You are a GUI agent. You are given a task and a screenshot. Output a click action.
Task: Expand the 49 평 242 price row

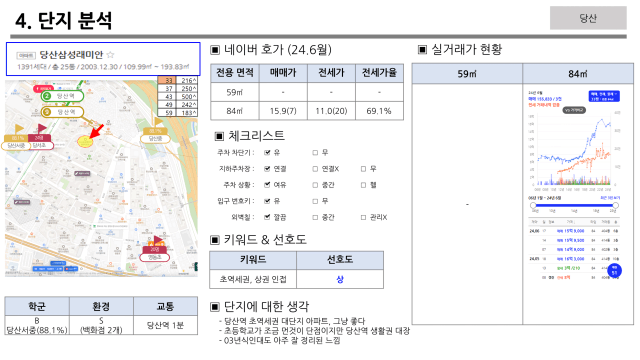click(178, 105)
